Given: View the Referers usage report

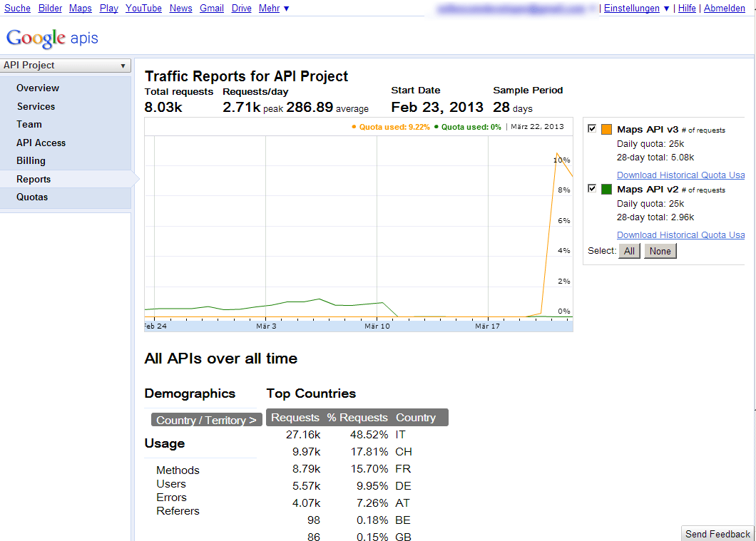Looking at the screenshot, I should (178, 511).
